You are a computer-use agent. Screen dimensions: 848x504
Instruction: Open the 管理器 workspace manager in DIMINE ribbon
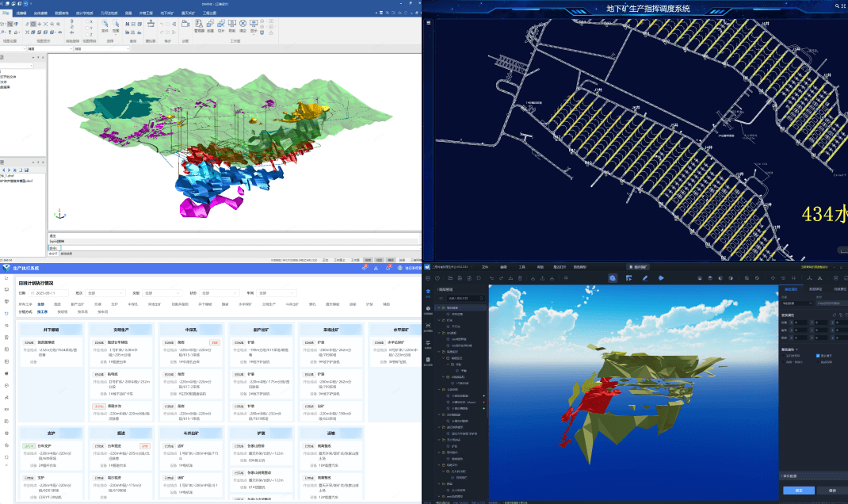point(199,25)
